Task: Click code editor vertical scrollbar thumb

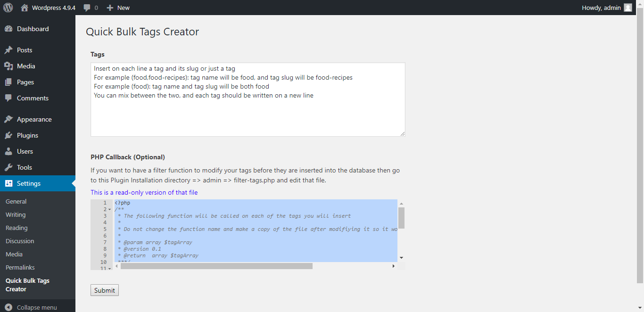Action: point(401,218)
